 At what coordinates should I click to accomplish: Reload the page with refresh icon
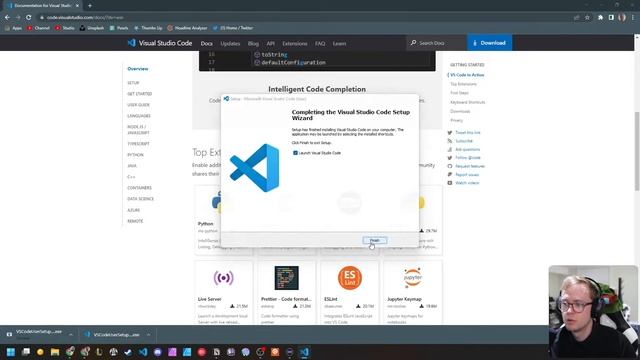(29, 18)
